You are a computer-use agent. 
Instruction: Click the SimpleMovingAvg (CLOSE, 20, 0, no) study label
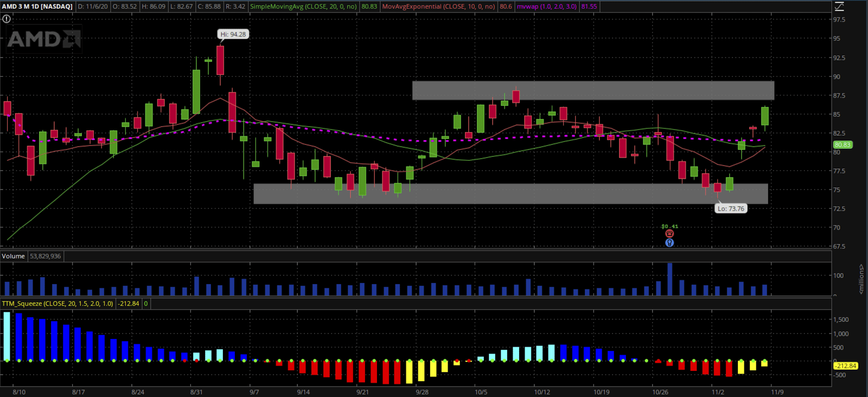click(303, 7)
